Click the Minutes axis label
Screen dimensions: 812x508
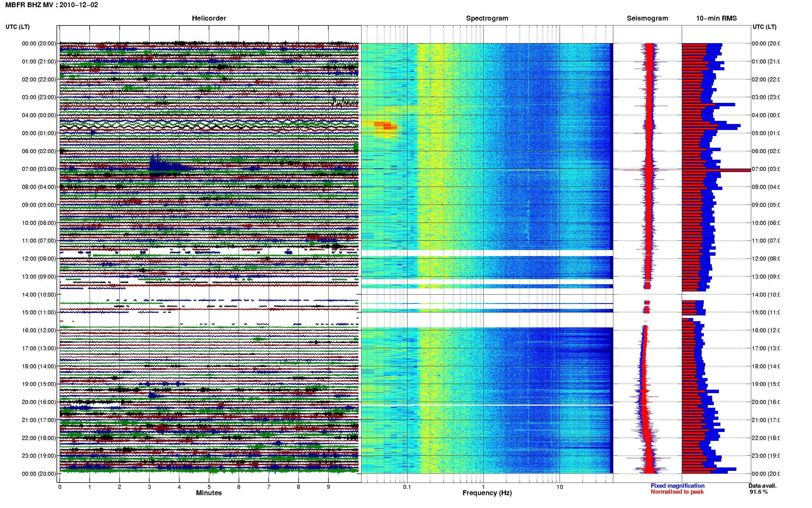[209, 493]
